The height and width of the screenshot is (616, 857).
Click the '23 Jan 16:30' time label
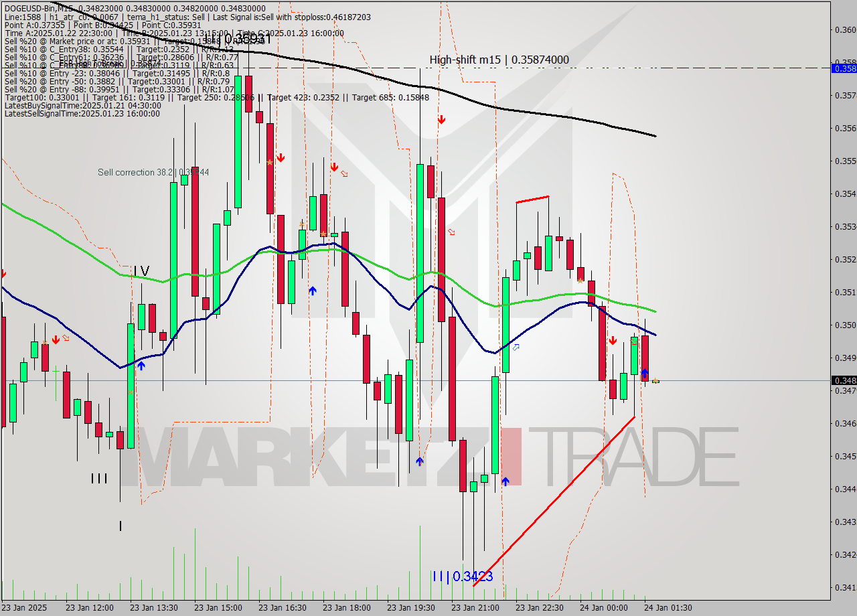[x=282, y=608]
